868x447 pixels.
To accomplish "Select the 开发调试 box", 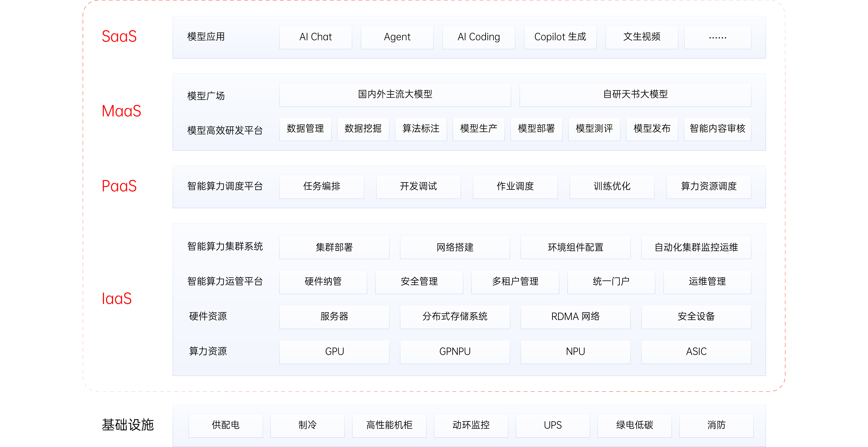I will click(418, 187).
